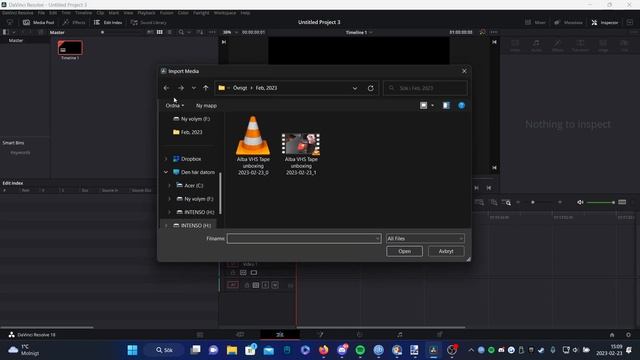Open the Help menu

(x=245, y=13)
